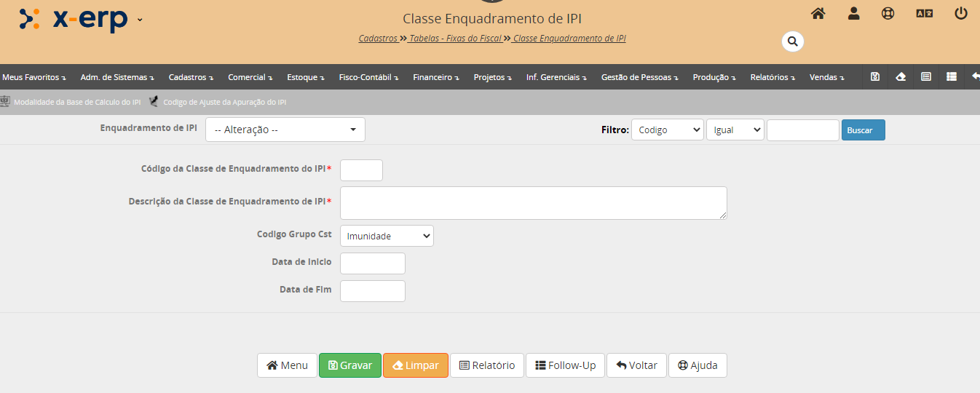The height and width of the screenshot is (393, 980).
Task: Expand the Codigo filter field dropdown
Action: (667, 130)
